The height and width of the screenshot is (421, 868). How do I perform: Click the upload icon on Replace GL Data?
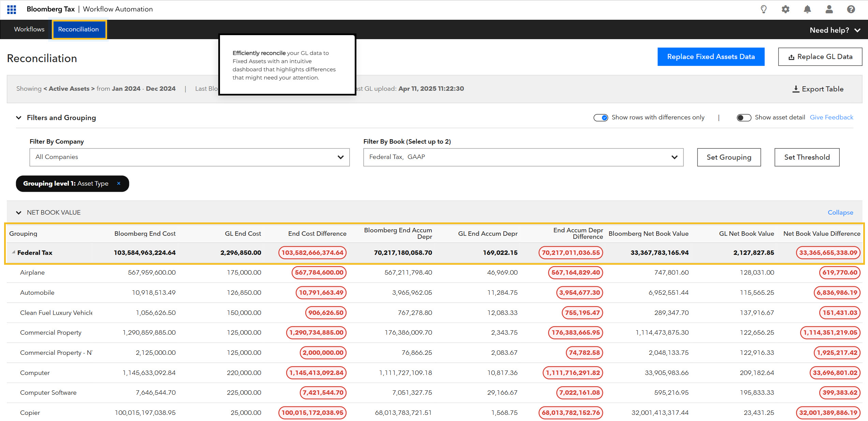tap(792, 57)
